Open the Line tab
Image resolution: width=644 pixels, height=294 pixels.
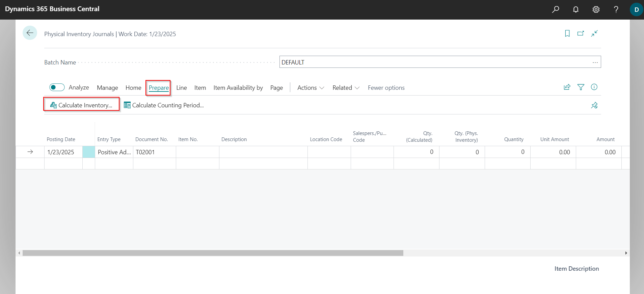tap(182, 88)
